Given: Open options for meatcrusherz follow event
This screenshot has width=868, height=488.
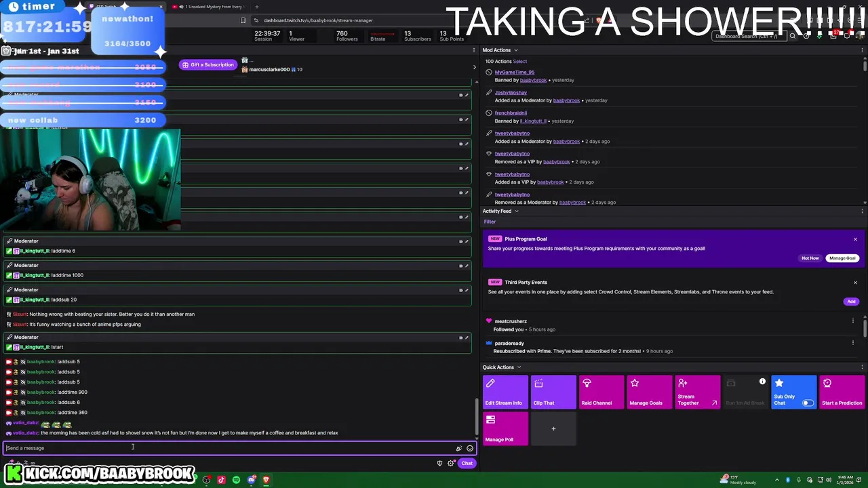Looking at the screenshot, I should tap(852, 321).
